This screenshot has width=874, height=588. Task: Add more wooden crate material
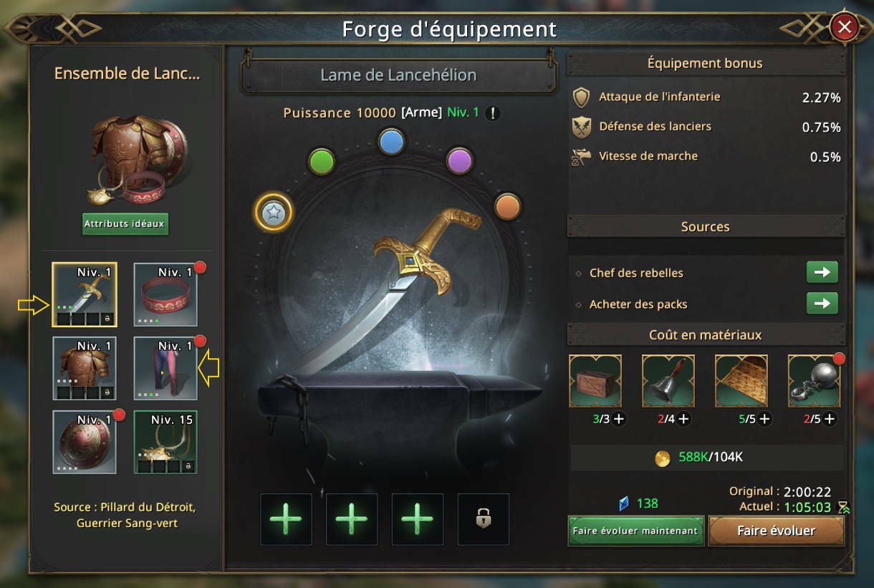pos(619,419)
